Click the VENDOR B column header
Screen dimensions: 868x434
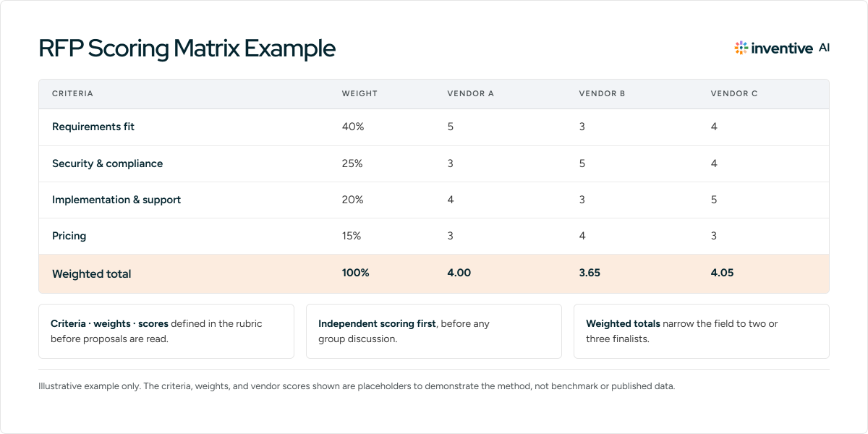[602, 94]
